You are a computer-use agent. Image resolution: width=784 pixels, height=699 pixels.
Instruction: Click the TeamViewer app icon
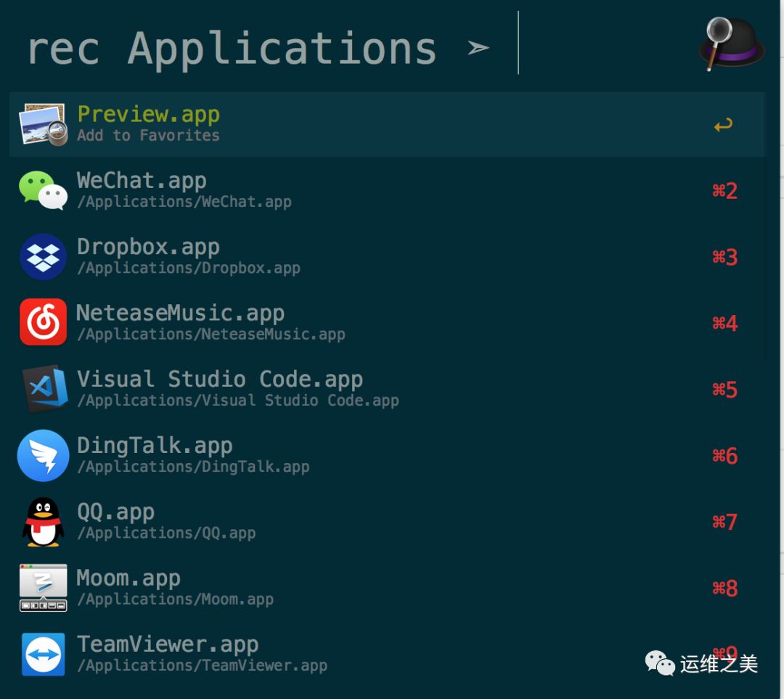[x=43, y=654]
